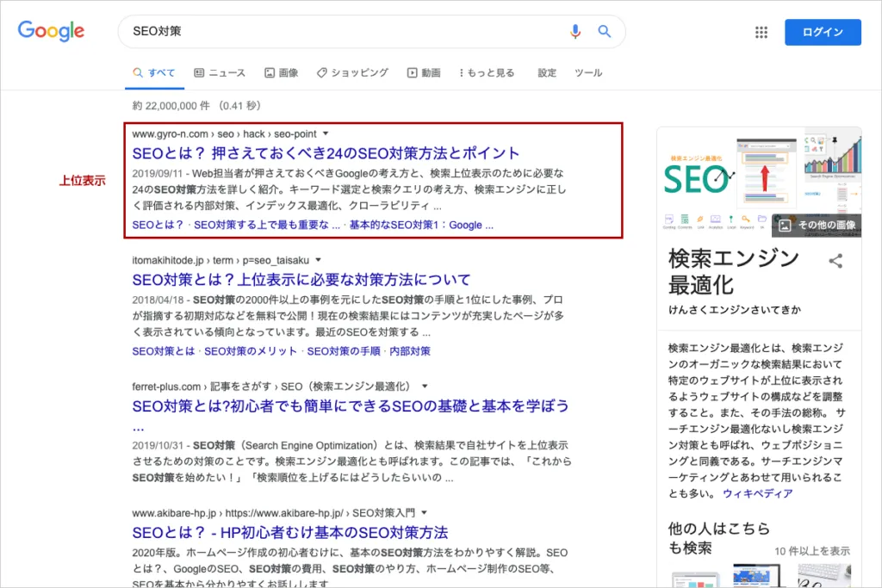Viewport: 882px width, 588px height.
Task: Expand もっと見る menu
Action: point(487,73)
